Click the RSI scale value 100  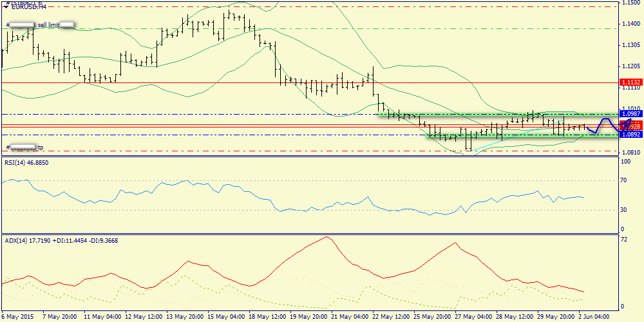pos(626,162)
